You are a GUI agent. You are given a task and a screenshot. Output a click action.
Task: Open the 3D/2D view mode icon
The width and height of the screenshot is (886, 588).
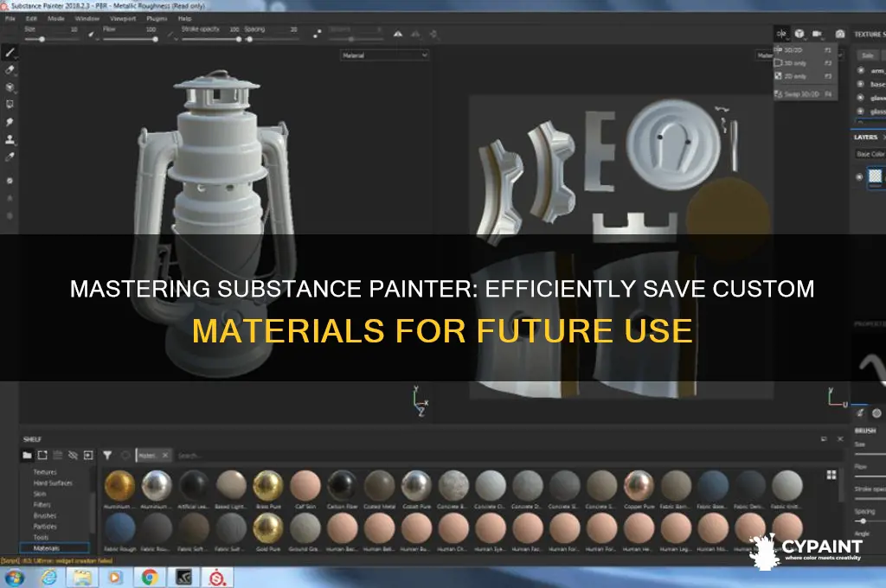pos(781,34)
